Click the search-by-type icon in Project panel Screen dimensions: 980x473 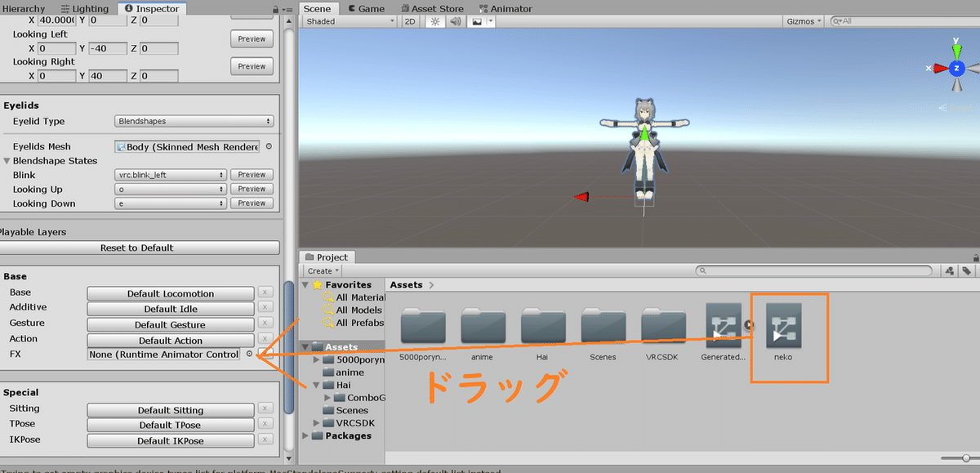tap(950, 270)
